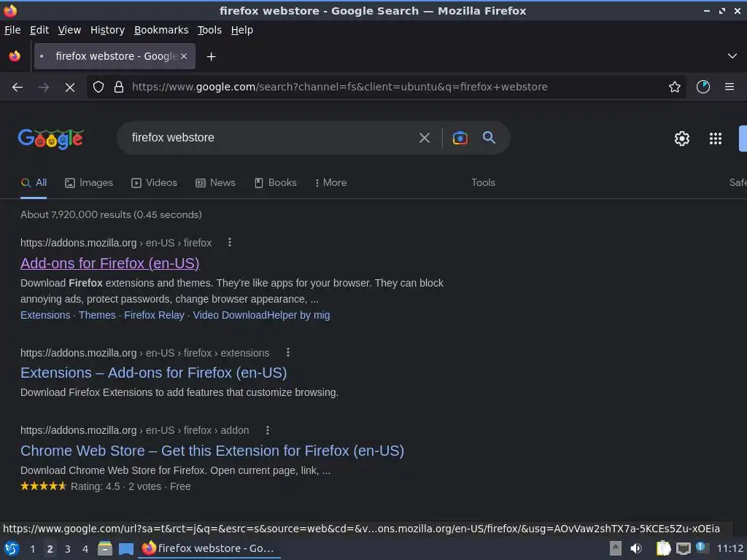Clear the Google search box
The height and width of the screenshot is (560, 747).
pos(424,138)
